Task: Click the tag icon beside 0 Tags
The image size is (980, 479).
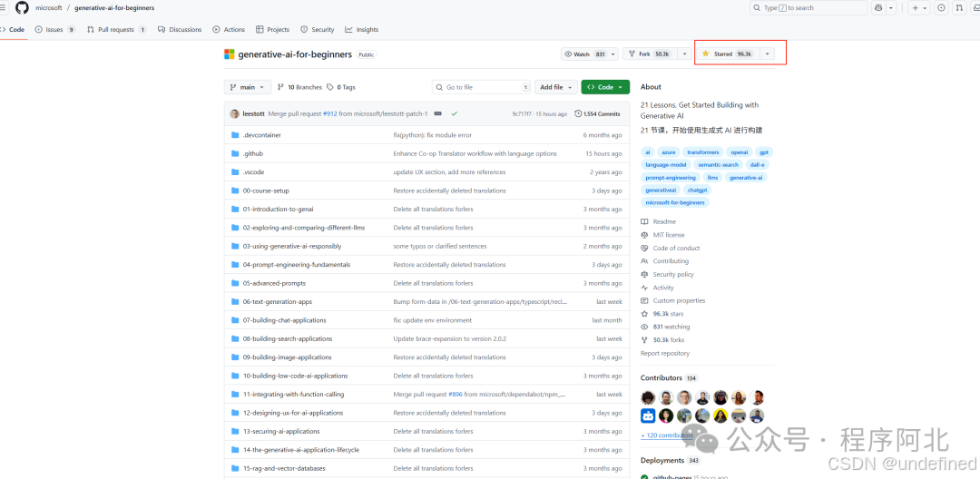Action: tap(330, 87)
